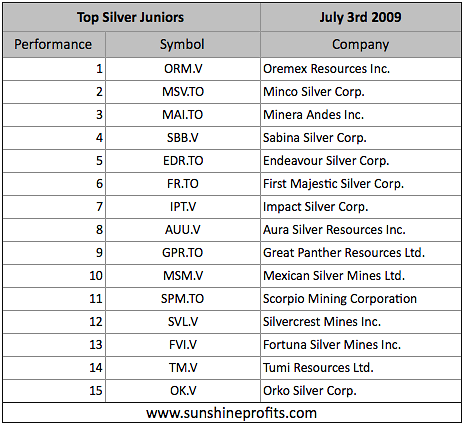
Task: Click the Orko Silver Corp. cell
Action: click(361, 391)
